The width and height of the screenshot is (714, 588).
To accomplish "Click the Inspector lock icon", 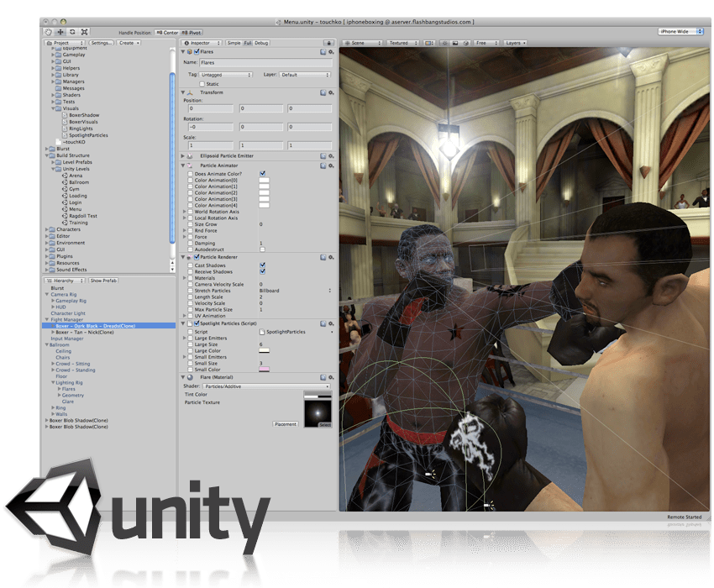I will pos(330,43).
